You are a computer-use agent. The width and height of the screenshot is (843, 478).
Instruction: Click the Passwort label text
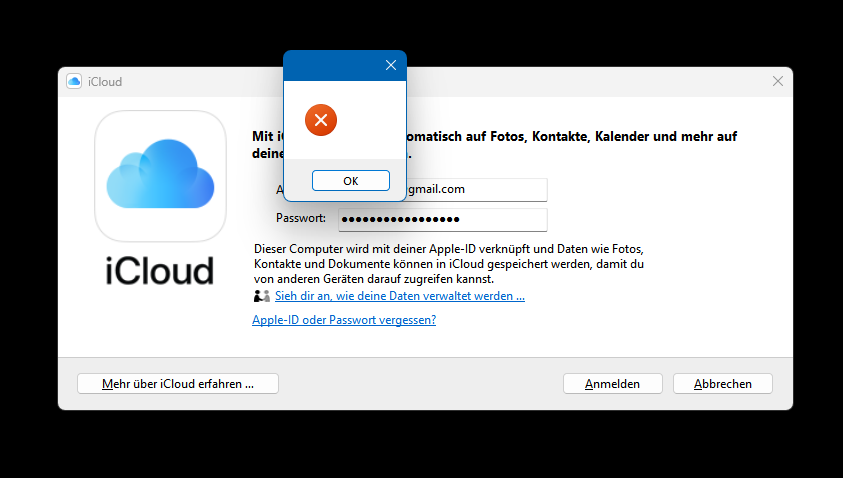[x=300, y=218]
